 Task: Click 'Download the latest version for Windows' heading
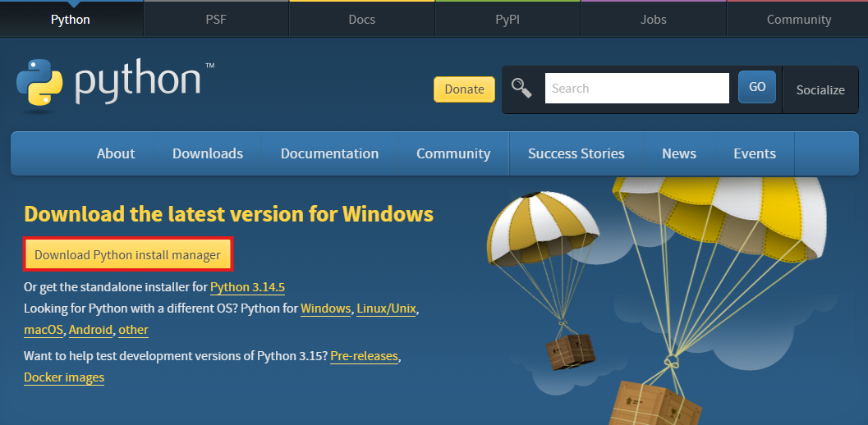click(228, 214)
